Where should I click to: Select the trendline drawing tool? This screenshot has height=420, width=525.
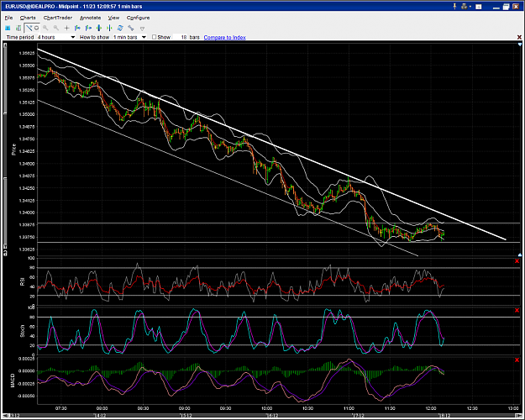click(29, 28)
